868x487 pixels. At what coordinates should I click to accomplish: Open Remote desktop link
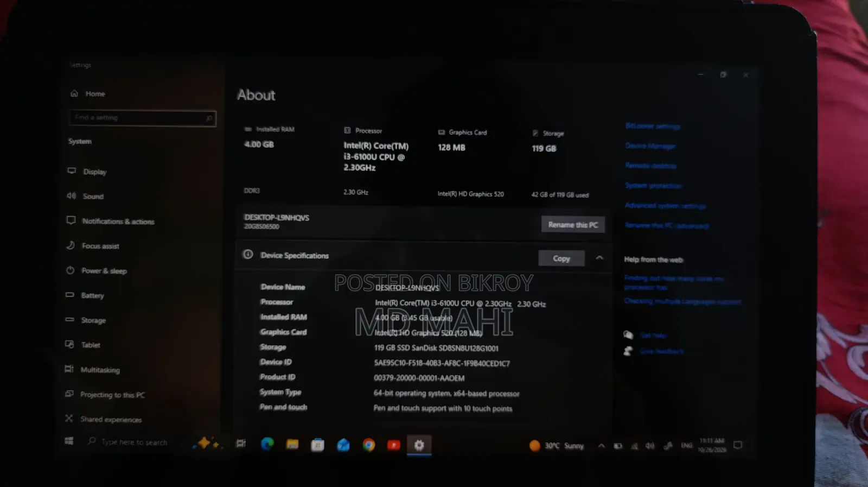(650, 166)
